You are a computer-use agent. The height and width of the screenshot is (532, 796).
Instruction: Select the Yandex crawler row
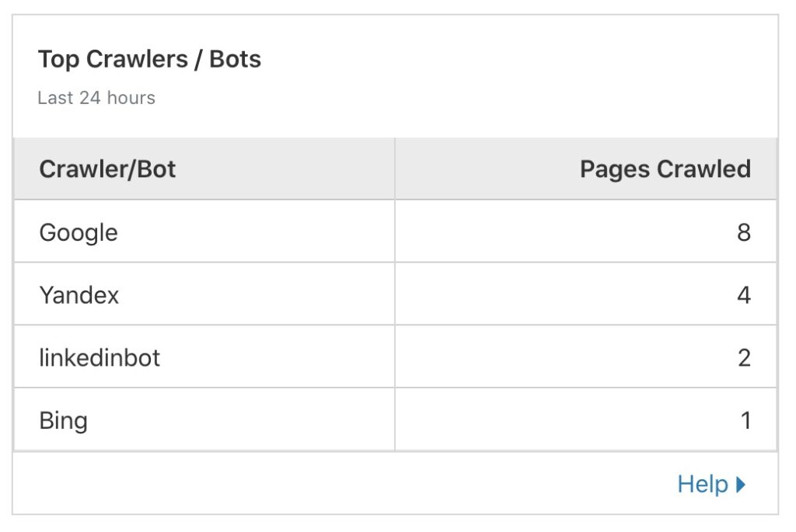point(395,294)
